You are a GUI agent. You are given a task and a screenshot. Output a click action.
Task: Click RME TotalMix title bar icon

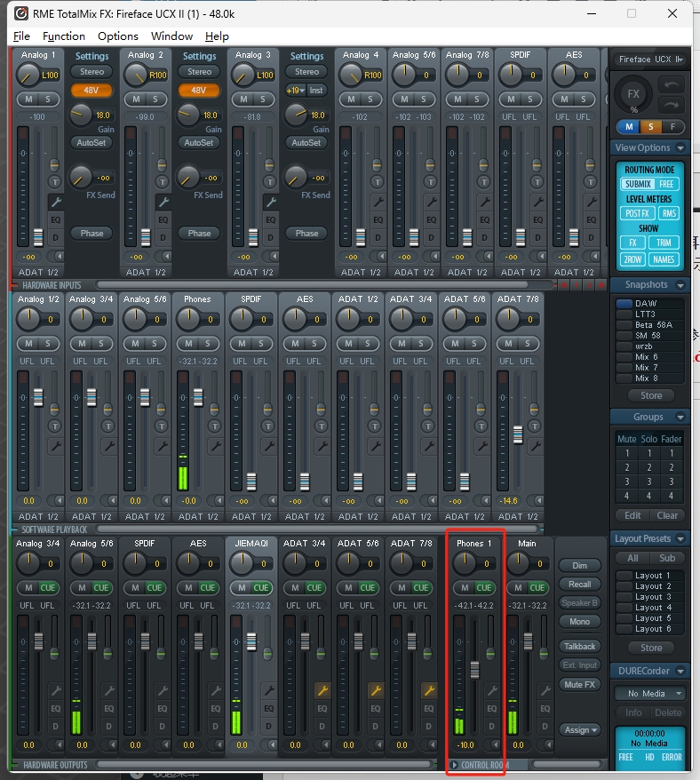pyautogui.click(x=21, y=13)
